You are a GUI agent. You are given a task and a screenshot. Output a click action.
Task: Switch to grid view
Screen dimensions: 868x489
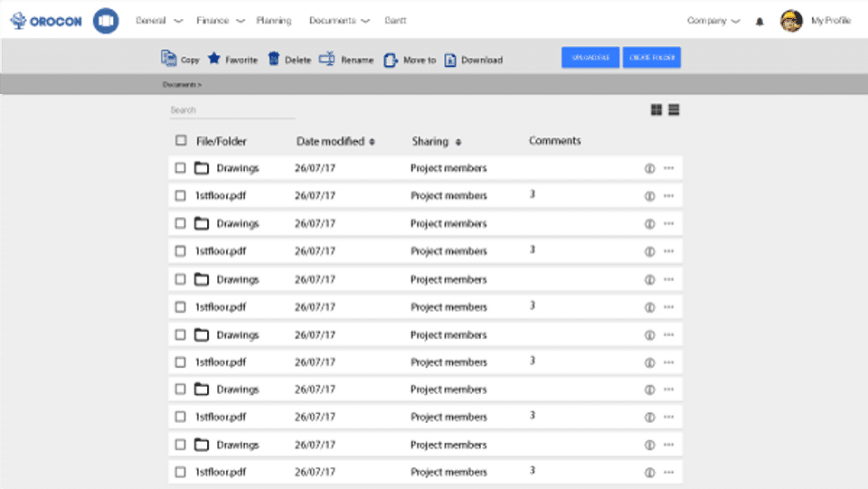pos(656,110)
